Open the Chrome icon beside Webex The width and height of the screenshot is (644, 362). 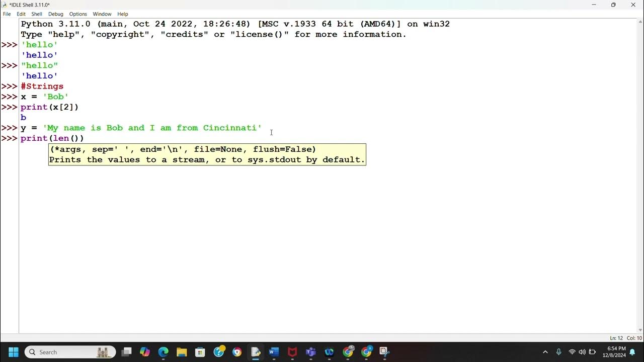pyautogui.click(x=348, y=352)
